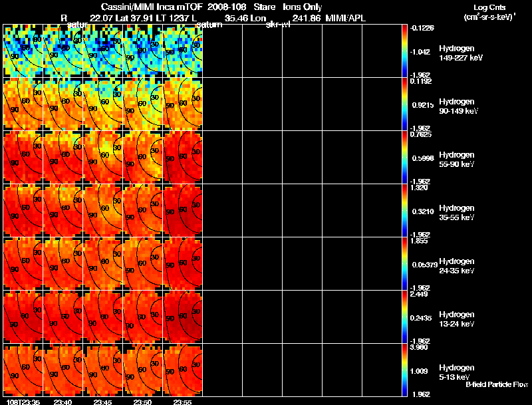Select the 23:50 panel in Hydrogen 90-149 keV row
This screenshot has width=532, height=405.
[142, 104]
